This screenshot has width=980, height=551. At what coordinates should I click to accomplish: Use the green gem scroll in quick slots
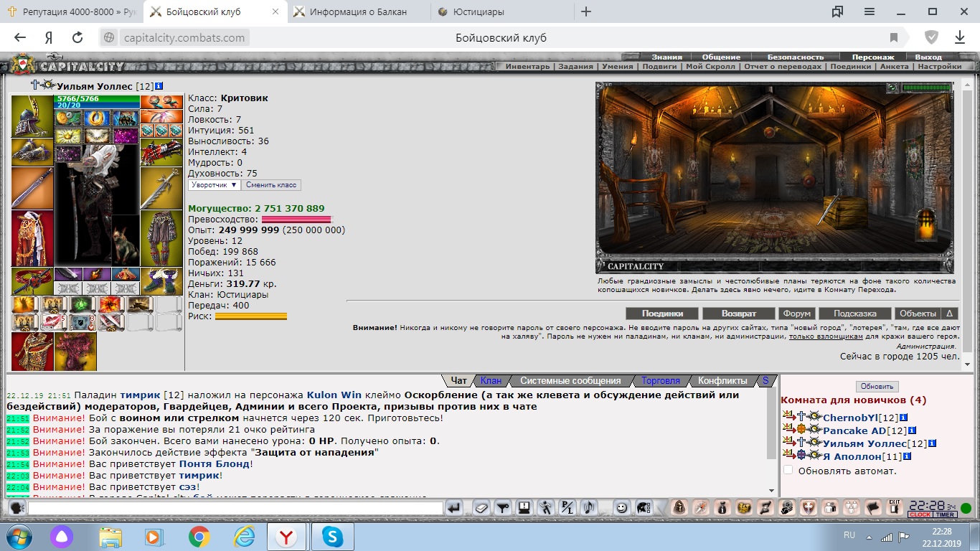tap(83, 304)
